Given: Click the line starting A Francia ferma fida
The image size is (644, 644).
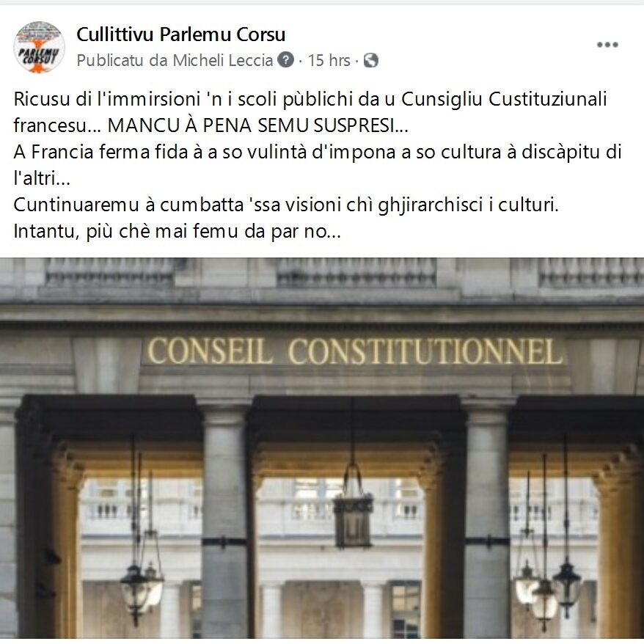Looking at the screenshot, I should pos(318,152).
